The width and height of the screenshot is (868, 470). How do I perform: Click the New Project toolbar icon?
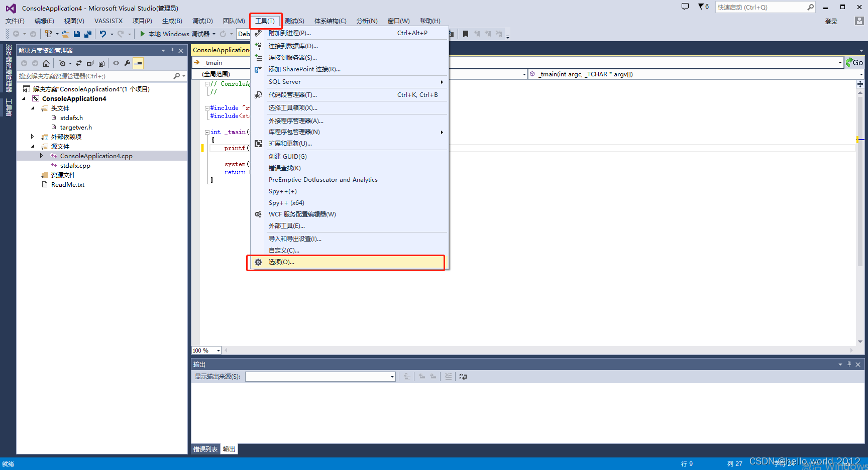pos(48,34)
